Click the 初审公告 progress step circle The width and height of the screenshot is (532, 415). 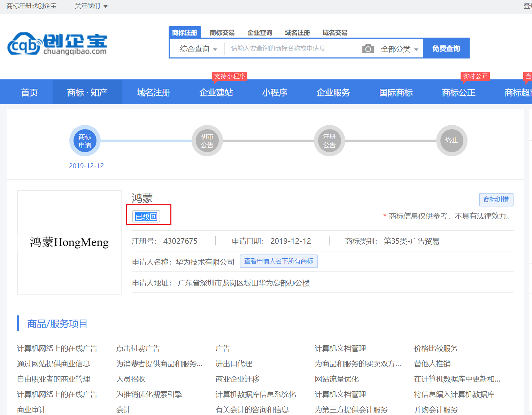coord(207,141)
